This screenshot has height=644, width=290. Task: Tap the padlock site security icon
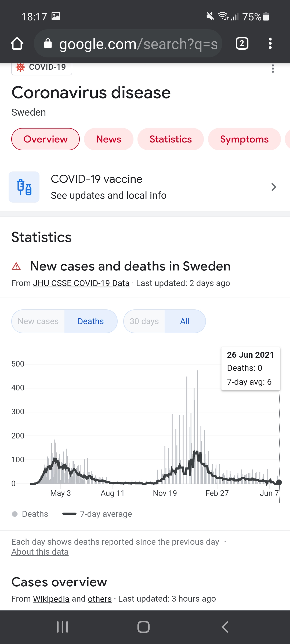pos(48,43)
